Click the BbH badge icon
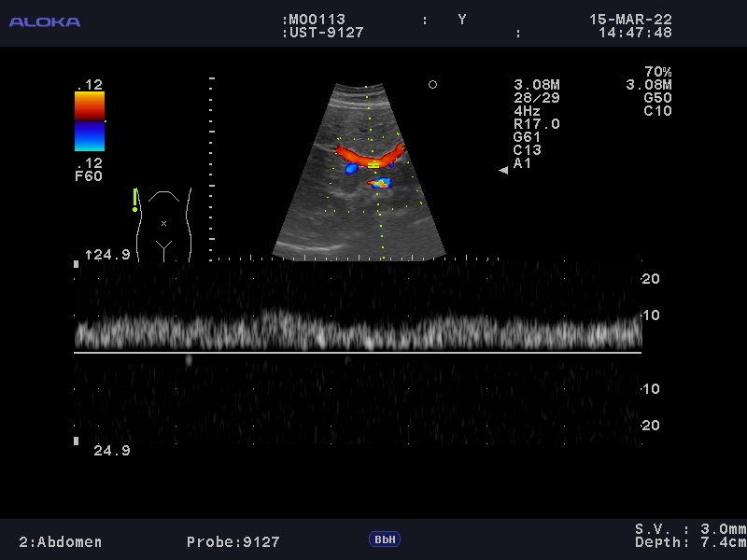Screen dimensions: 747x560 click(x=384, y=539)
